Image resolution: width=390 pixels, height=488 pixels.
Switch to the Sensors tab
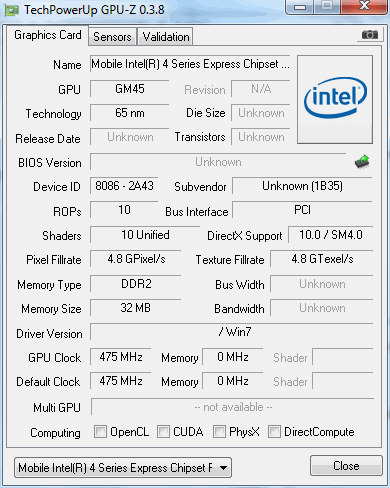(x=112, y=37)
